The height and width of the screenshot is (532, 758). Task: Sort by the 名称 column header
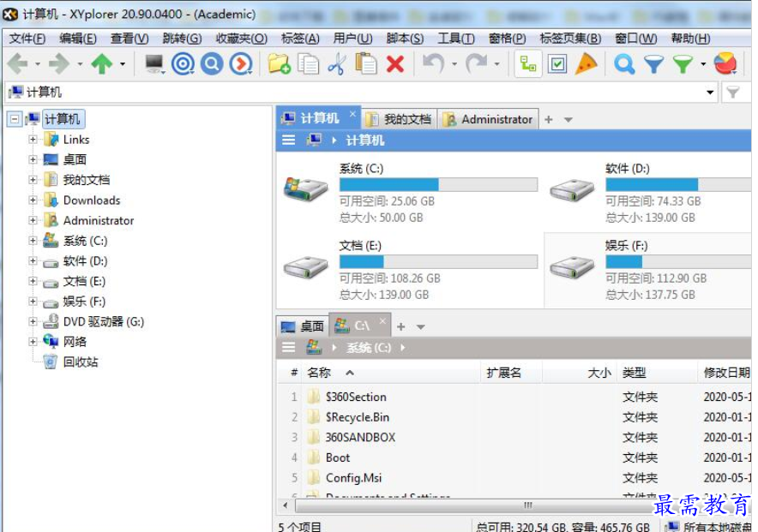pos(320,373)
